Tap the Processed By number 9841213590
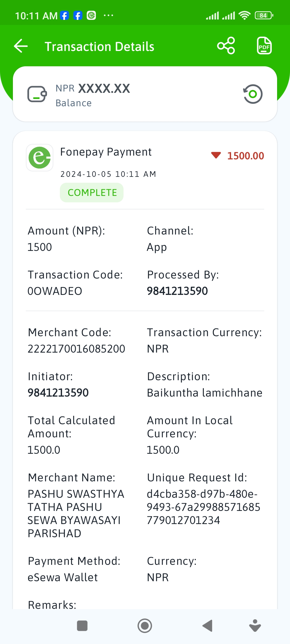Screen dimensions: 290x644 177,291
